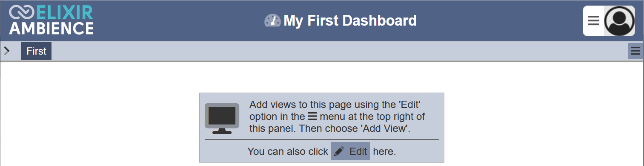Image resolution: width=644 pixels, height=166 pixels.
Task: Click the monitor icon in hint box
Action: pos(222,119)
